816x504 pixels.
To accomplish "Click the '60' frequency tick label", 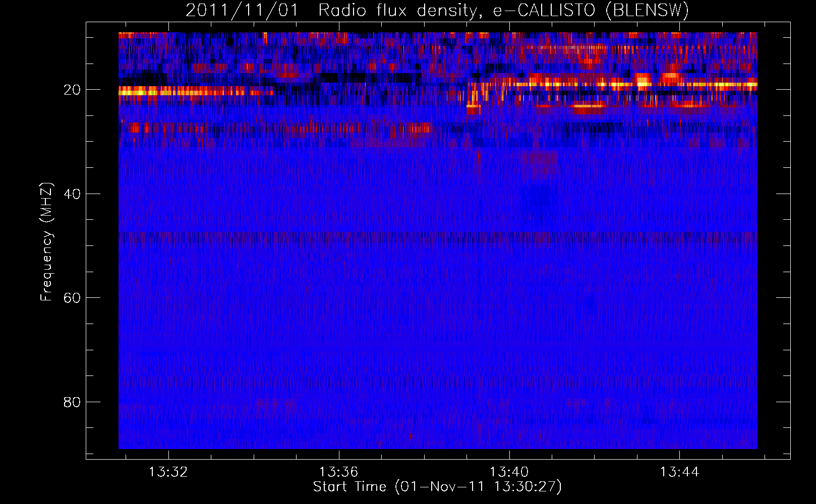I will [x=73, y=298].
